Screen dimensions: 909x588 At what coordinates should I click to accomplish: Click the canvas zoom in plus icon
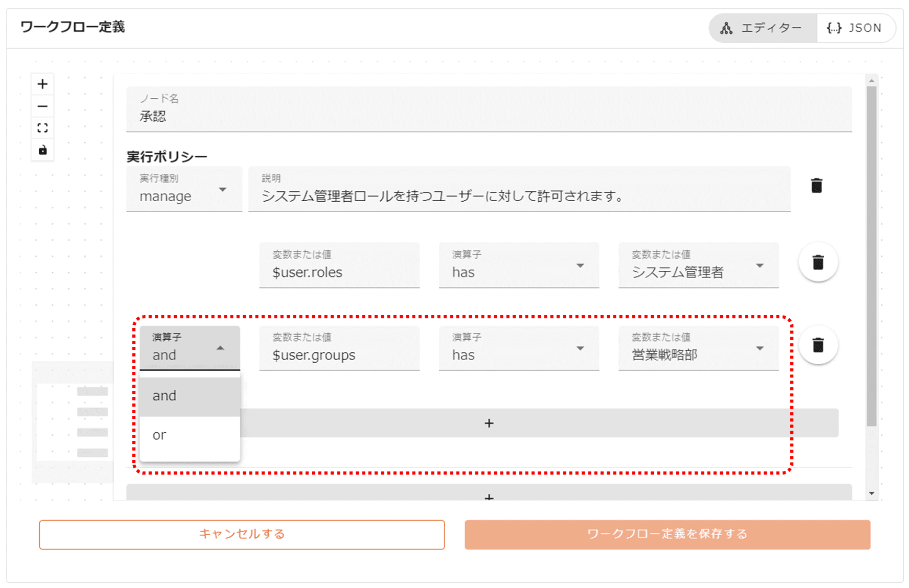pyautogui.click(x=42, y=84)
